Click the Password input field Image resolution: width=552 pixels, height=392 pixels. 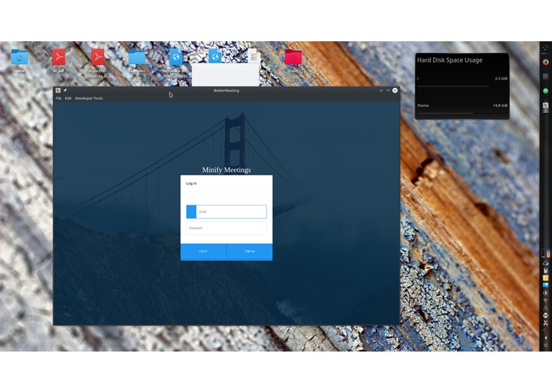(x=226, y=229)
